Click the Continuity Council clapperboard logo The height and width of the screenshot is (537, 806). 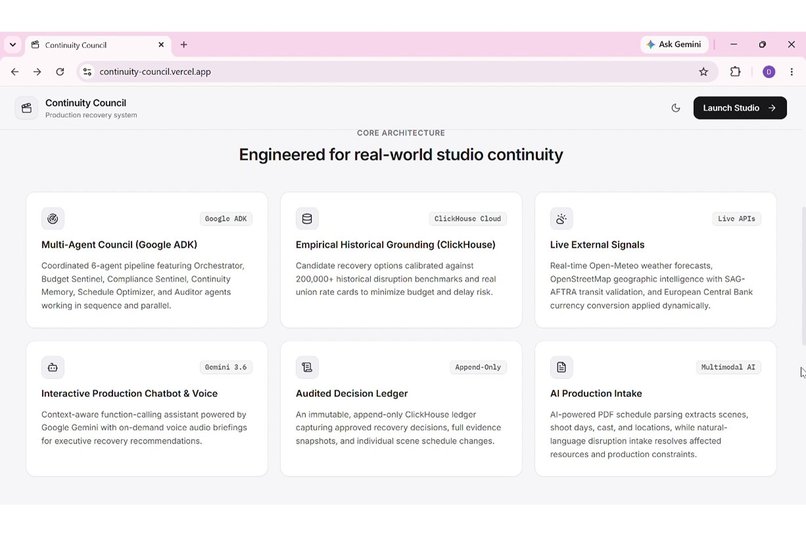26,108
